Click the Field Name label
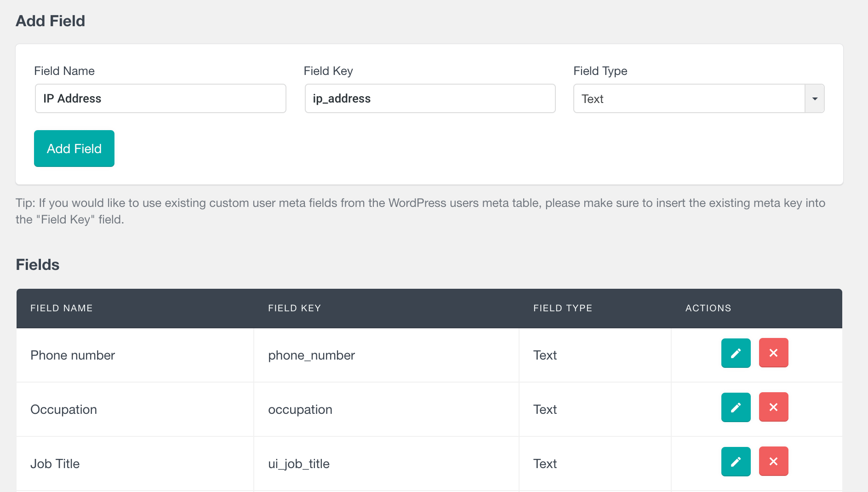 pyautogui.click(x=64, y=71)
